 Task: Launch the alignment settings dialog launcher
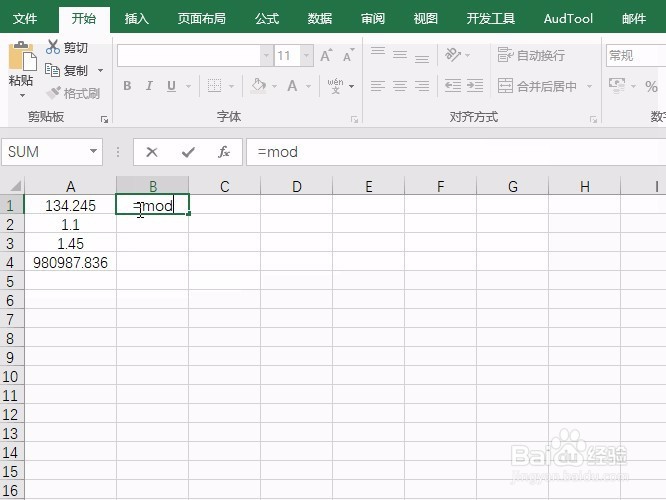(593, 120)
